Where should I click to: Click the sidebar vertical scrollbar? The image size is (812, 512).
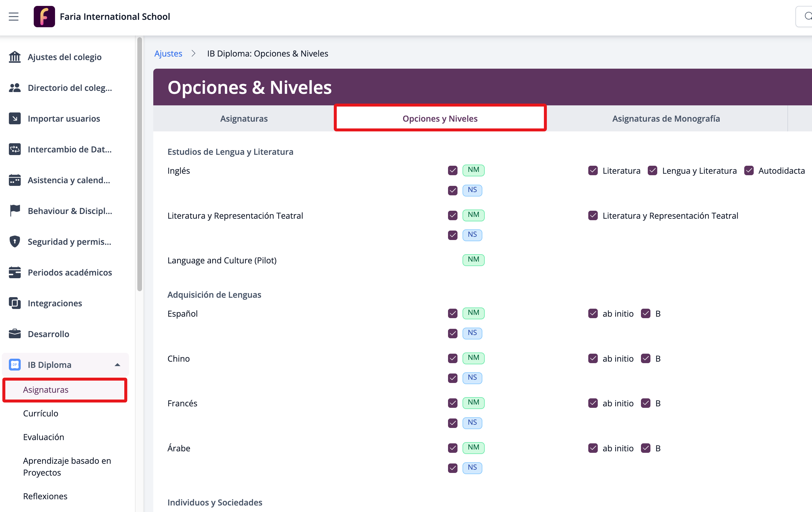pos(140,164)
